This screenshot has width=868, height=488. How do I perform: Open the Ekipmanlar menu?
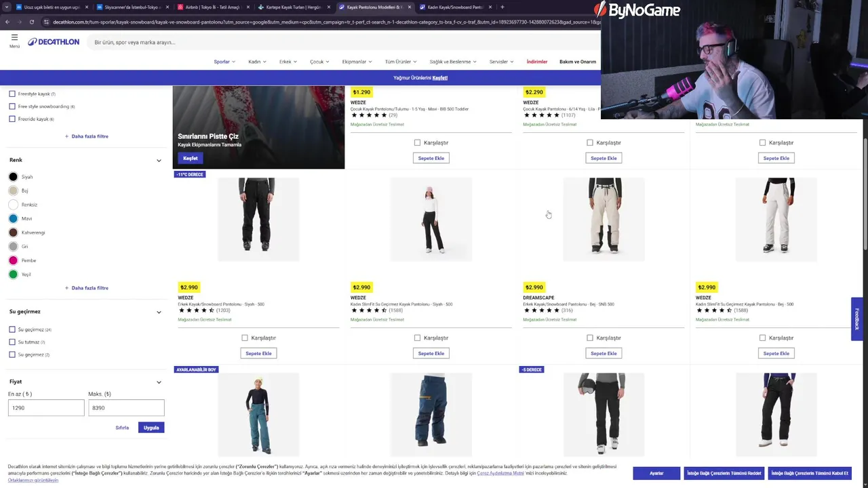point(357,62)
